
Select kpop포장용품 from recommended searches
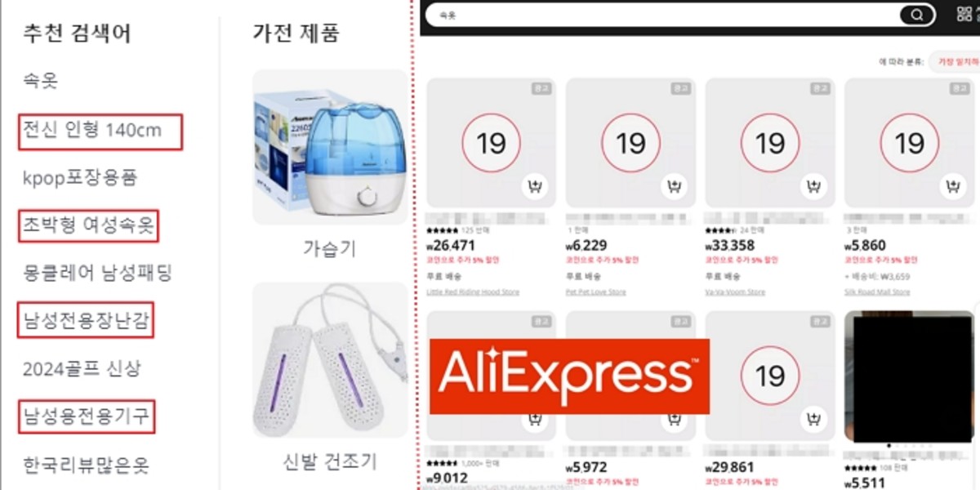[x=80, y=177]
